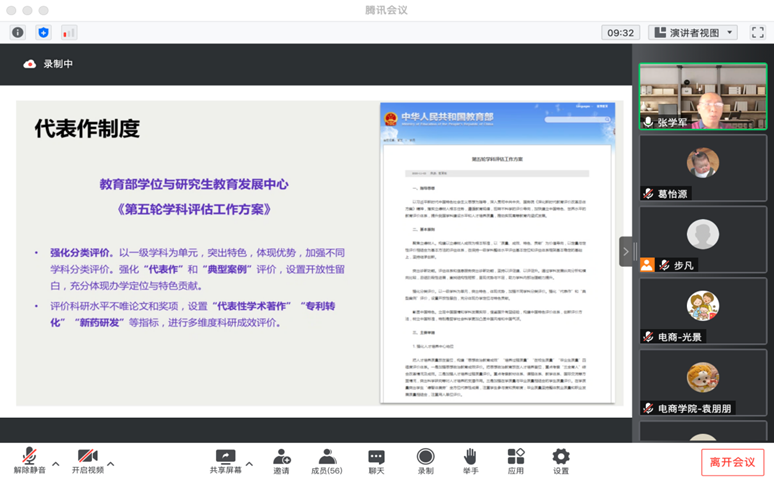Open the 演讲者视图 view dropdown
Viewport: 774px width, 482px height.
click(x=692, y=32)
